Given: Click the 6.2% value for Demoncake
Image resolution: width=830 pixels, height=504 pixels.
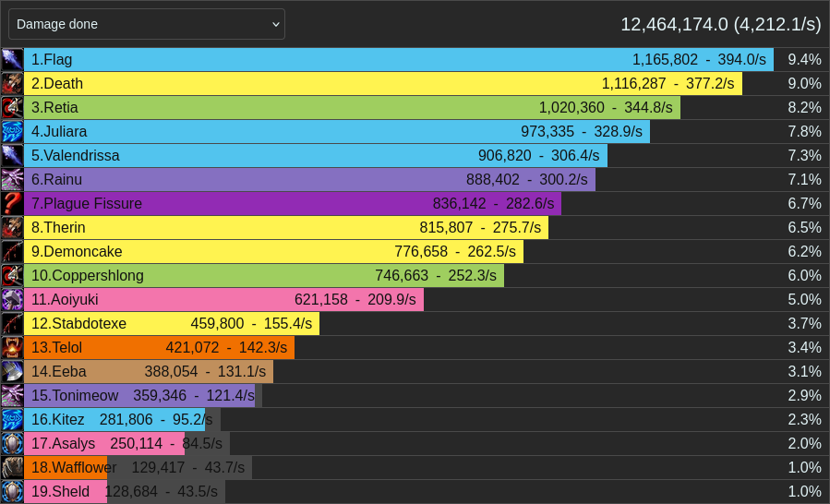Looking at the screenshot, I should tap(804, 251).
